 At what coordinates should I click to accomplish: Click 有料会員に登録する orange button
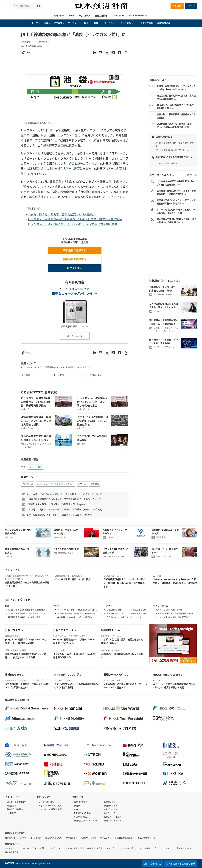point(75,250)
